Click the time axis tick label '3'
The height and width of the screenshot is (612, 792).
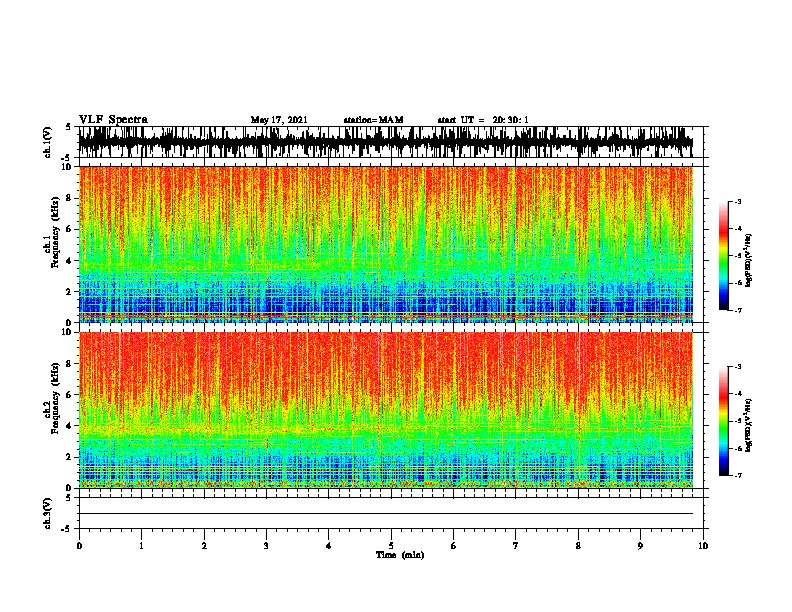(x=266, y=546)
